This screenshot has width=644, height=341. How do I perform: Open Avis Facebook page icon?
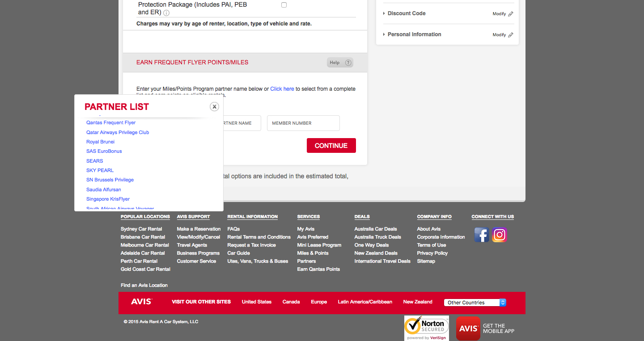[x=482, y=235]
